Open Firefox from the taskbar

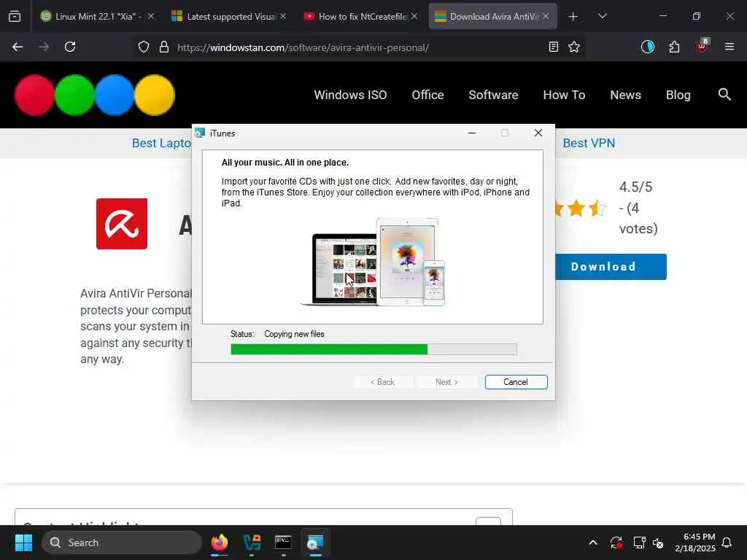click(x=219, y=542)
